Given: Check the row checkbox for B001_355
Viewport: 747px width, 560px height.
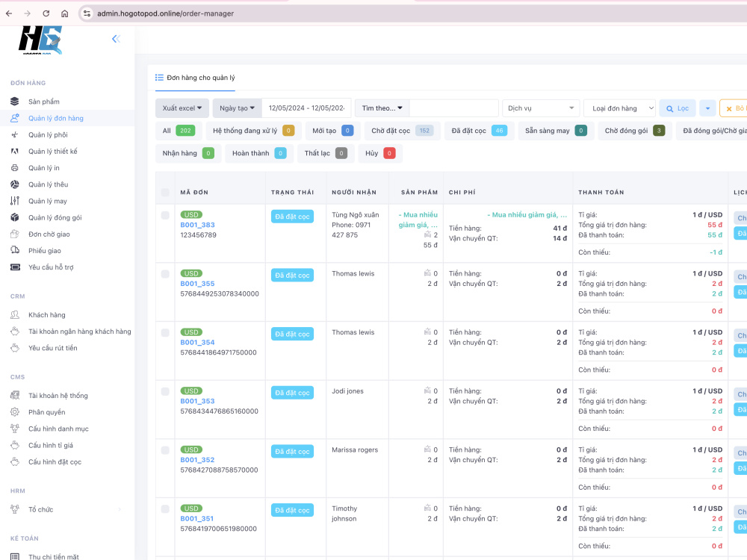Looking at the screenshot, I should click(x=165, y=274).
